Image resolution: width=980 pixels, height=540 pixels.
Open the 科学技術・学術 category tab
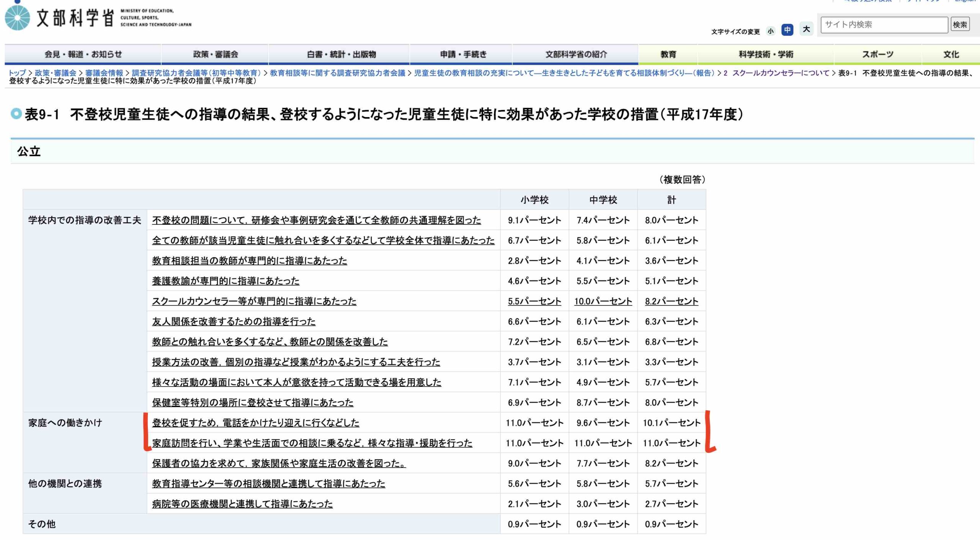tap(766, 54)
